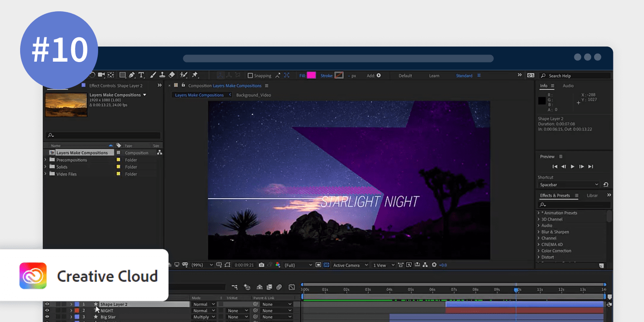The width and height of the screenshot is (644, 322).
Task: Click the Reset exposure icon in viewer
Action: (434, 265)
